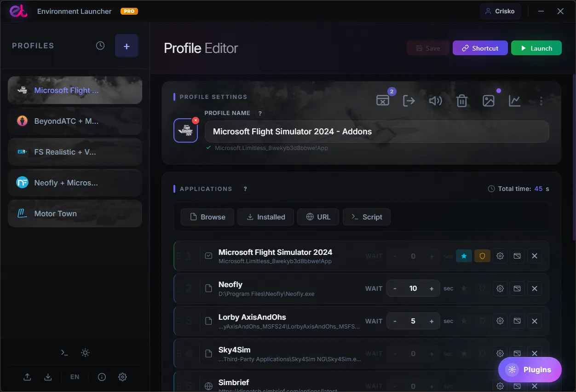Click the Environment Launcher logo icon
Viewport: 576px width, 392px height.
coord(18,11)
